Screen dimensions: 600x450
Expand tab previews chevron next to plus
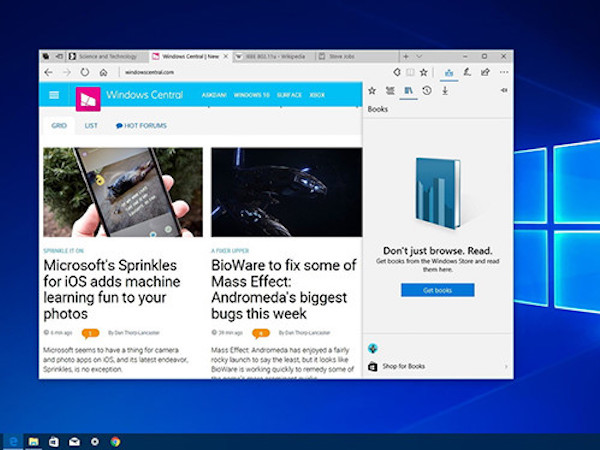click(419, 56)
